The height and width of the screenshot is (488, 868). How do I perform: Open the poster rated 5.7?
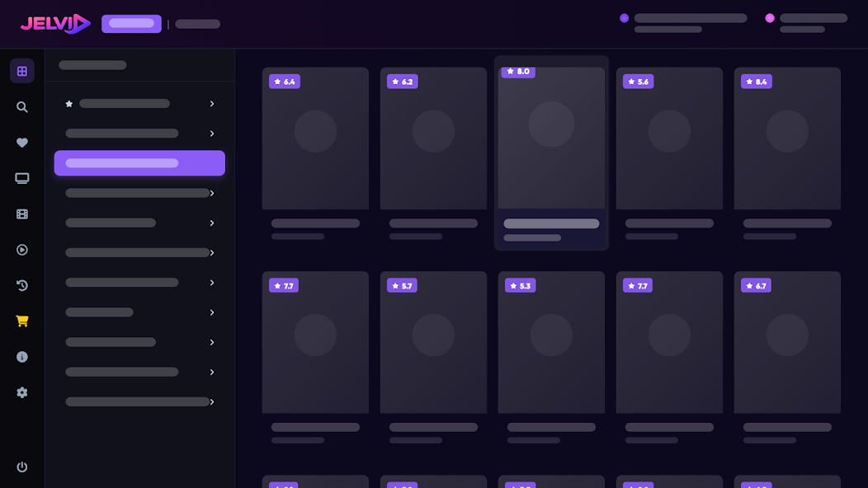pyautogui.click(x=433, y=342)
